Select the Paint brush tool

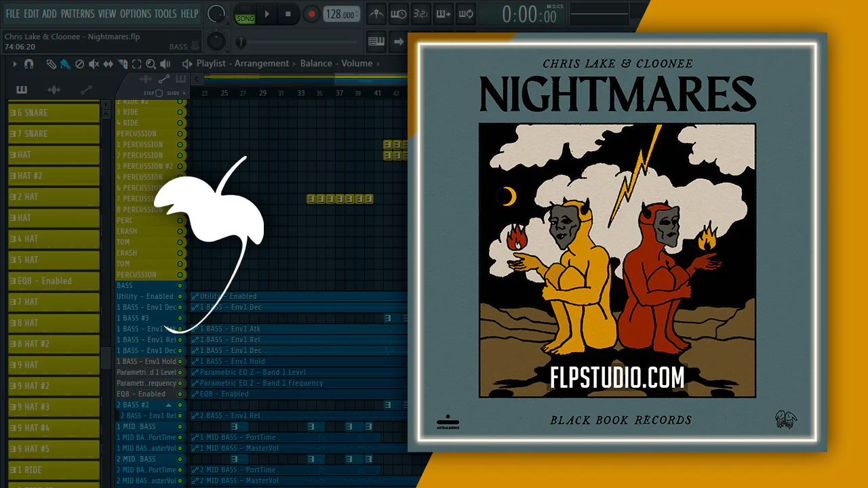click(65, 64)
